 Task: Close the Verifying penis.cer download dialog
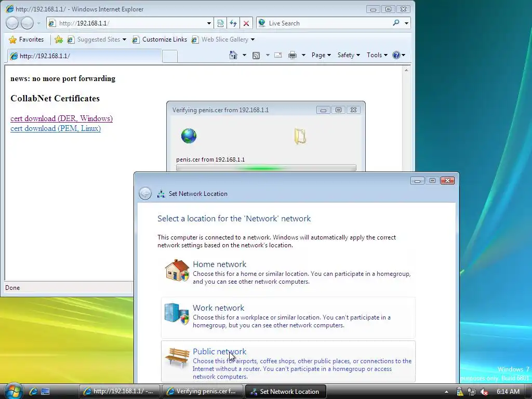(x=353, y=110)
